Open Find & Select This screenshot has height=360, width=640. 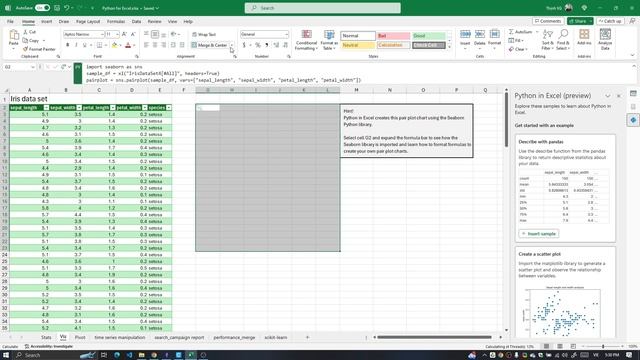[x=563, y=40]
